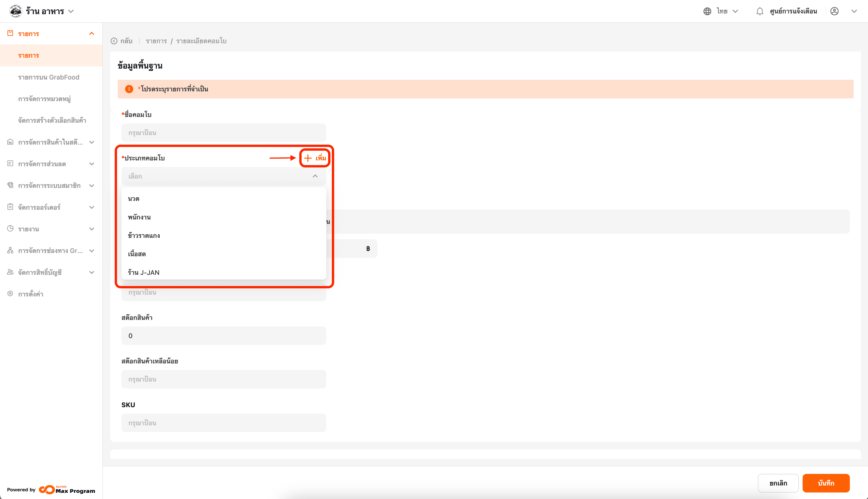
Task: Click the plus เพิ่ม add type icon
Action: (308, 158)
